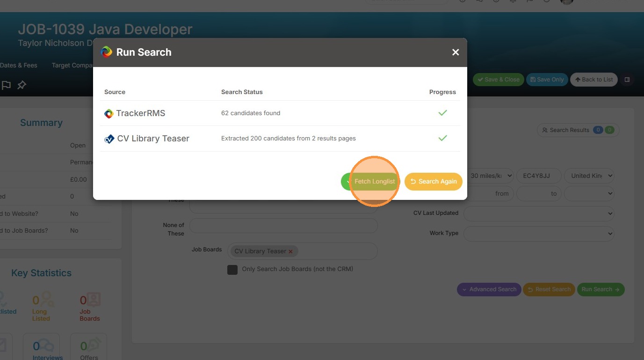644x360 pixels.
Task: Open the Long Listed statistic icon
Action: point(47,299)
